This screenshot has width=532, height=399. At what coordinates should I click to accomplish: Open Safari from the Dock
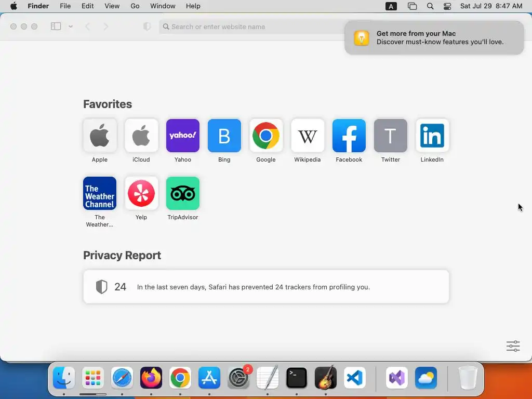pyautogui.click(x=122, y=378)
